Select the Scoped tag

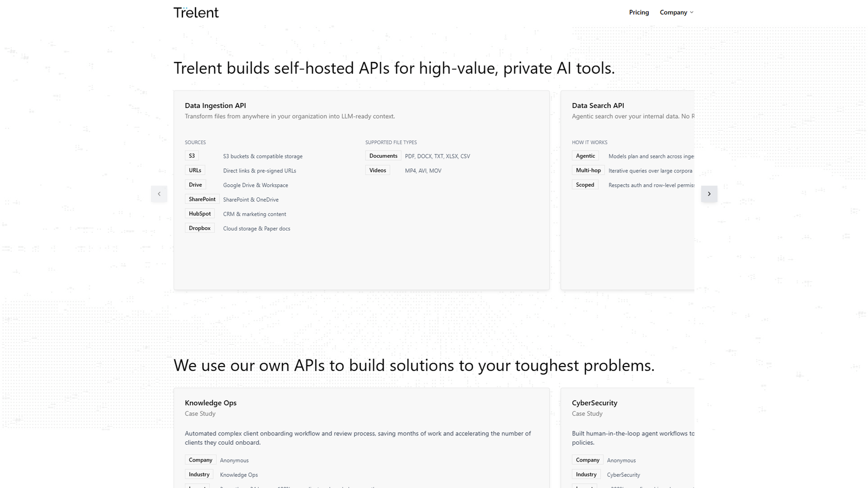coord(585,185)
